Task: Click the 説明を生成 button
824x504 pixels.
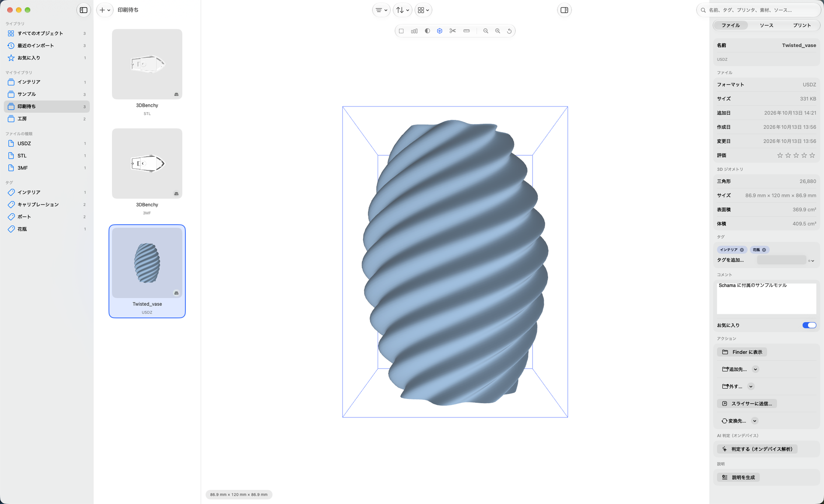Action: pyautogui.click(x=738, y=477)
